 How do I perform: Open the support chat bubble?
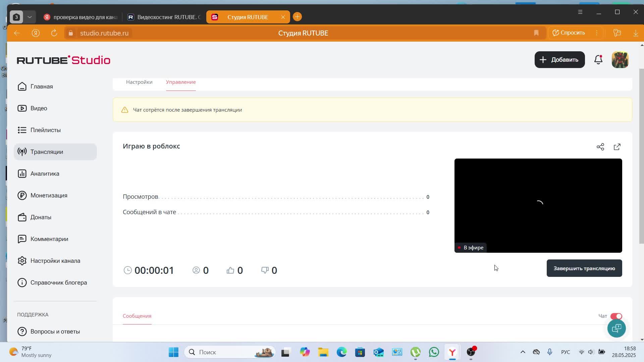pyautogui.click(x=616, y=328)
